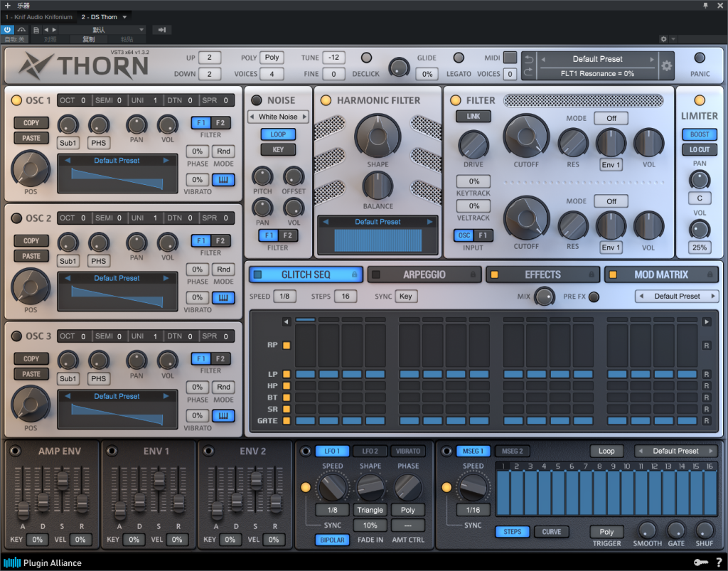The width and height of the screenshot is (728, 571).
Task: Switch to the ARPEGGIO tab
Action: coord(424,274)
